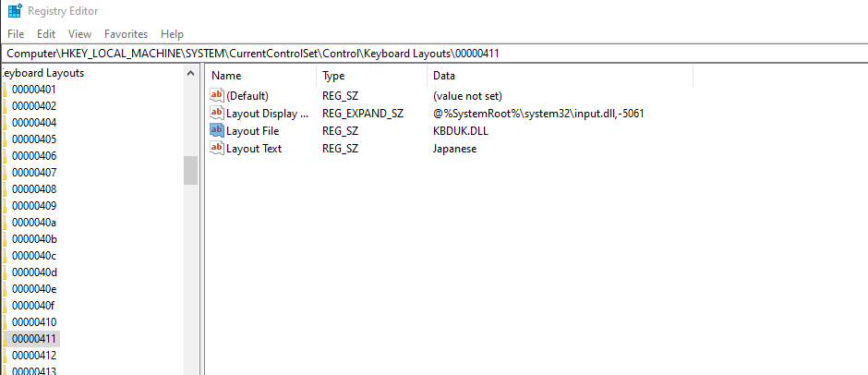Select the Keyboard Layouts parent key

pyautogui.click(x=43, y=73)
